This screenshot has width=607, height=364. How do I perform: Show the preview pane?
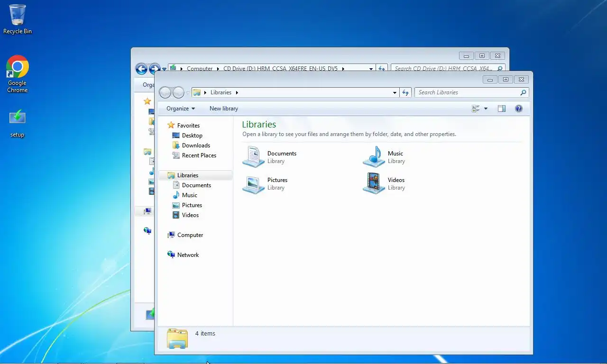click(502, 109)
